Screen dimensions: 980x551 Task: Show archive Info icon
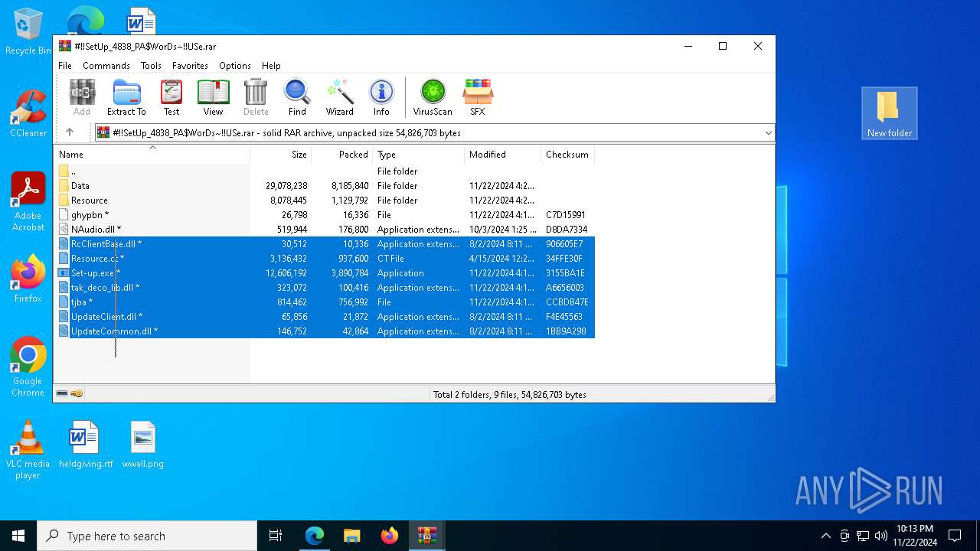point(381,97)
